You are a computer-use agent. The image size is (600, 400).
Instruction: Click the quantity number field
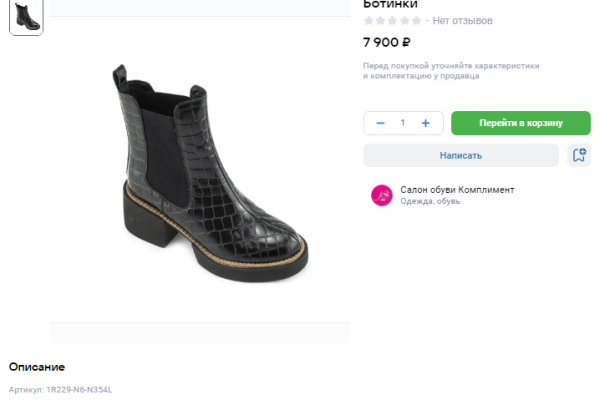pos(403,123)
